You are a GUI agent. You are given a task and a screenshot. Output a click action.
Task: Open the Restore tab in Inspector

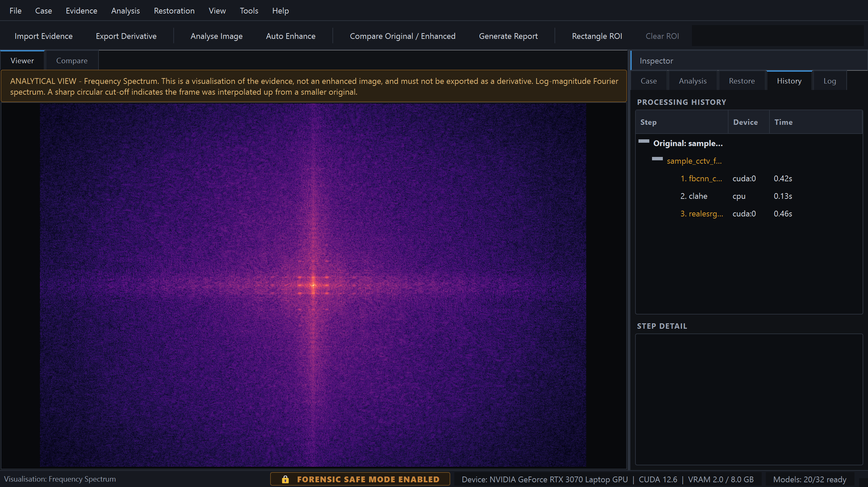742,81
